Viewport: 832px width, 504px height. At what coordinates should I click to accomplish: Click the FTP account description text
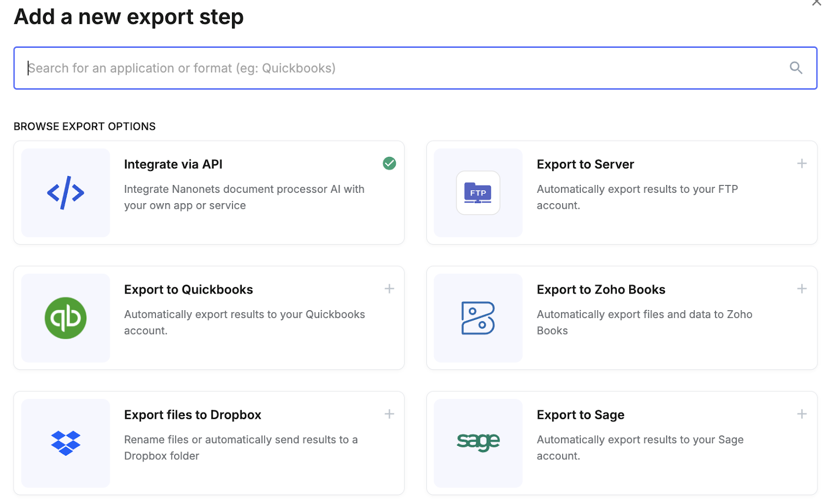point(637,197)
